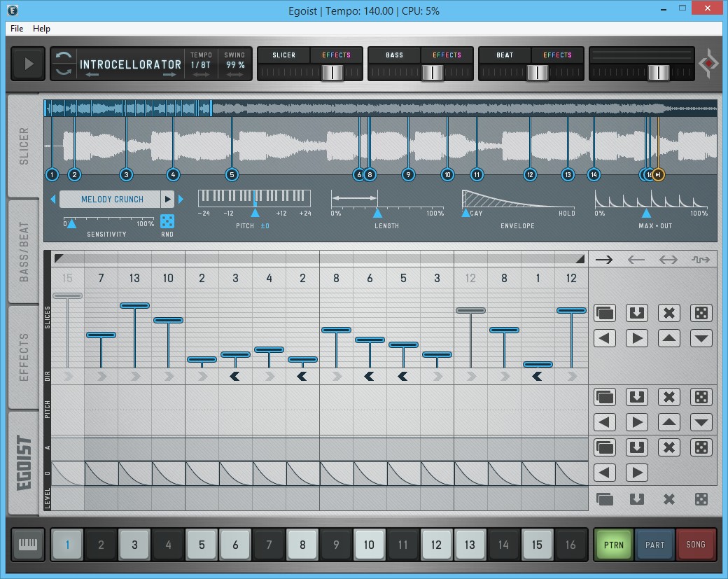The height and width of the screenshot is (579, 728).
Task: Go to next song preset below INTROCELLORATOR
Action: coord(169,75)
